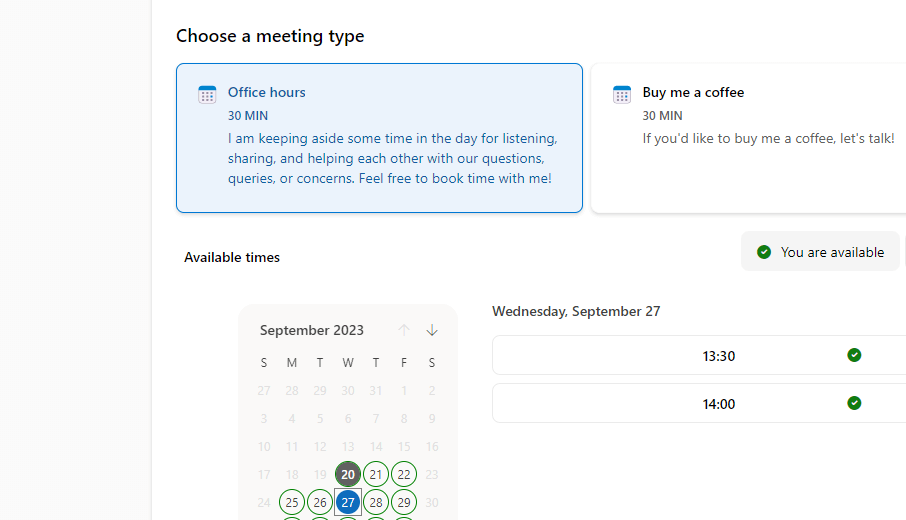The height and width of the screenshot is (520, 906).
Task: Pick September 28 on the calendar
Action: [x=376, y=502]
